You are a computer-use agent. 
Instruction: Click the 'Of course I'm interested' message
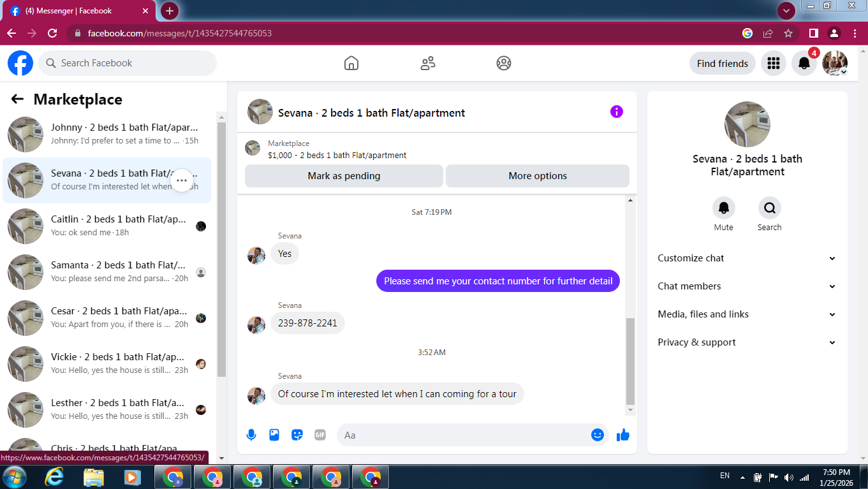click(397, 393)
